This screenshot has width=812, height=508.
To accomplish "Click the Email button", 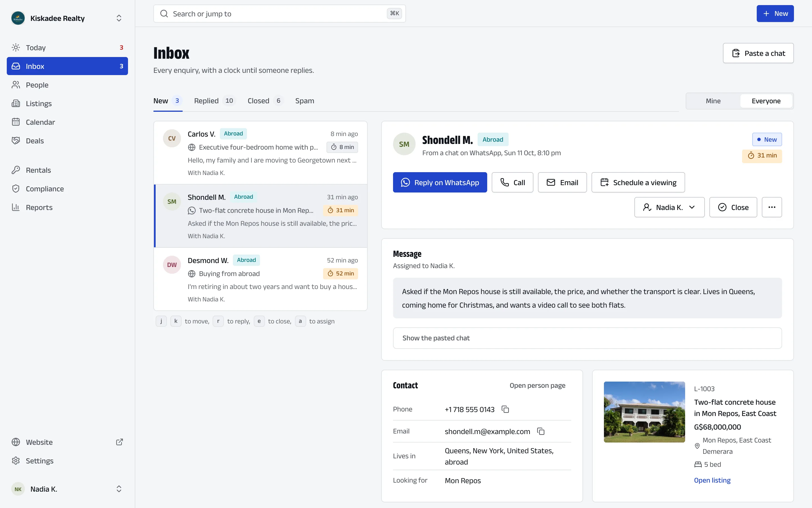I will 562,182.
